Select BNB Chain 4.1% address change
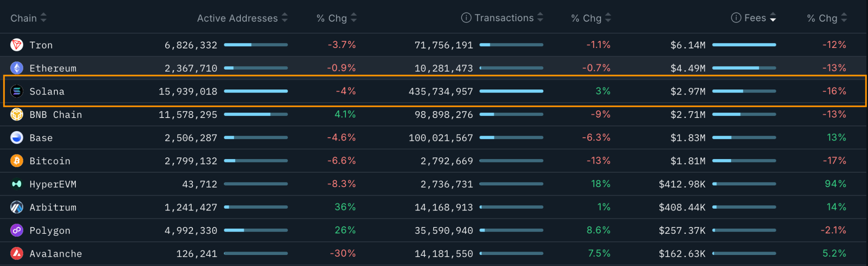 pyautogui.click(x=345, y=114)
